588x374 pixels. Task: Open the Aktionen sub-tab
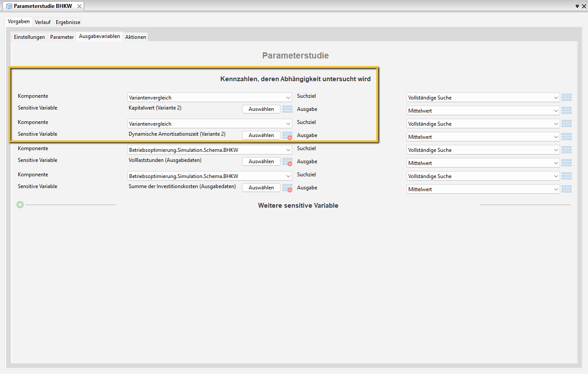coord(136,37)
